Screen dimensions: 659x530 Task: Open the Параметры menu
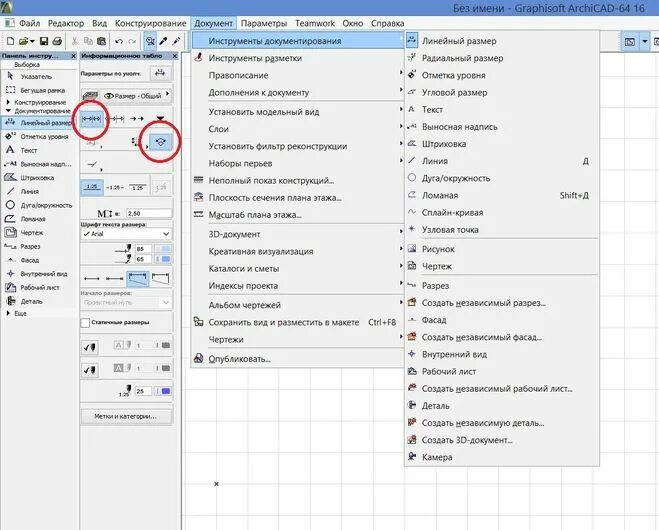pyautogui.click(x=264, y=24)
